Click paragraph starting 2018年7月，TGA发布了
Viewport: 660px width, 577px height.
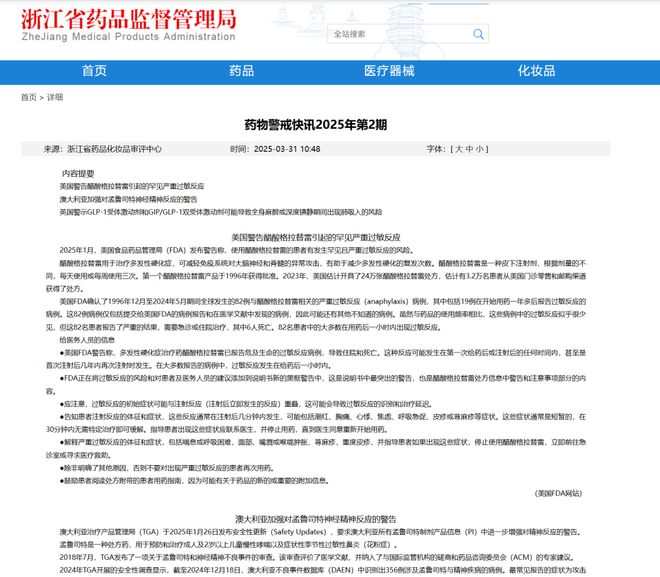(x=317, y=557)
